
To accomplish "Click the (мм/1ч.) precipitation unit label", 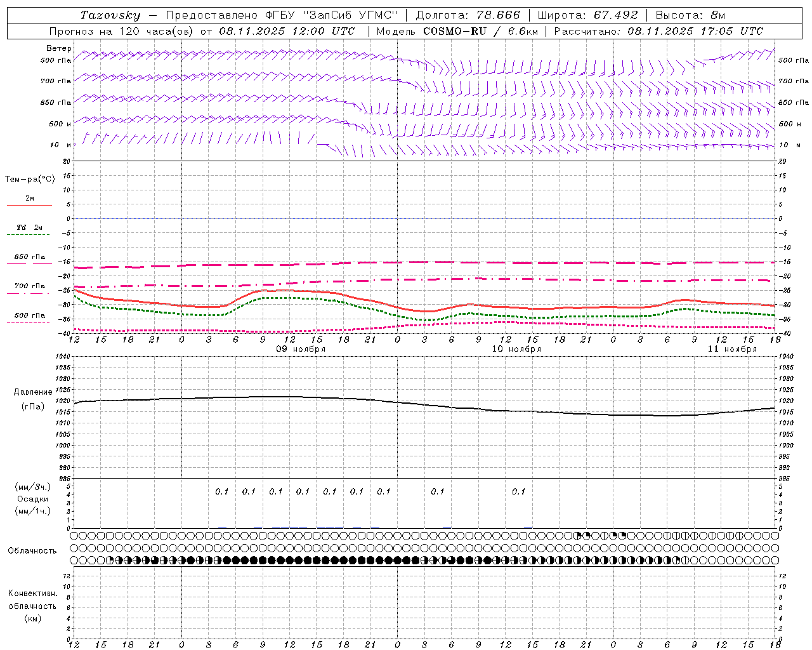I will tap(32, 511).
